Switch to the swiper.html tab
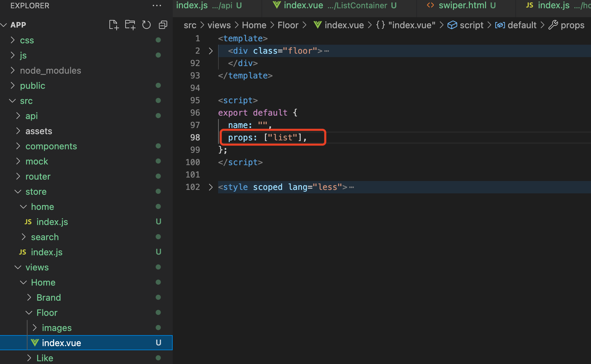This screenshot has width=591, height=364. coord(462,6)
